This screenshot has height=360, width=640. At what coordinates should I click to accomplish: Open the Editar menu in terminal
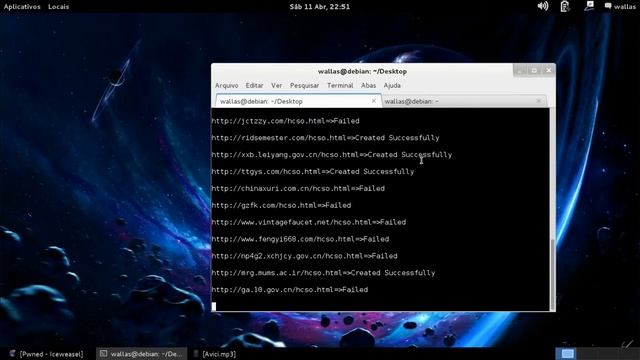coord(254,85)
